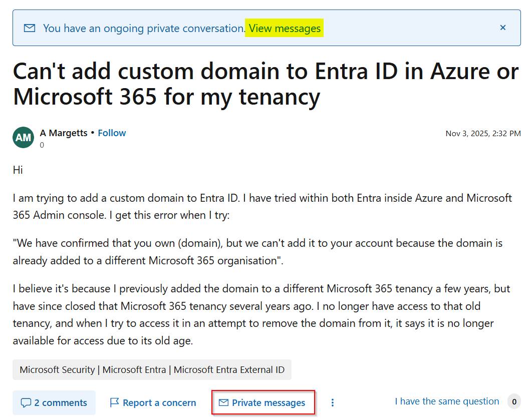
Task: Follow user A Margetts
Action: pos(112,133)
